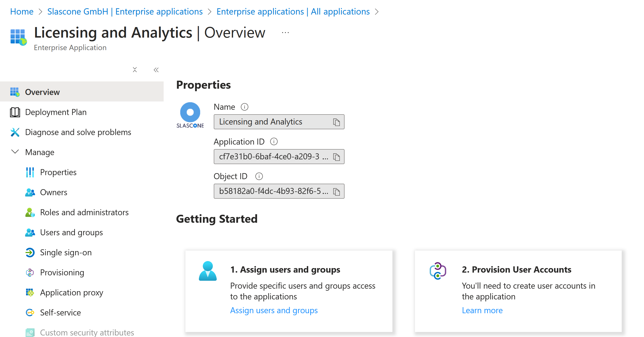Open the ellipsis more options menu
644x337 pixels.
285,33
